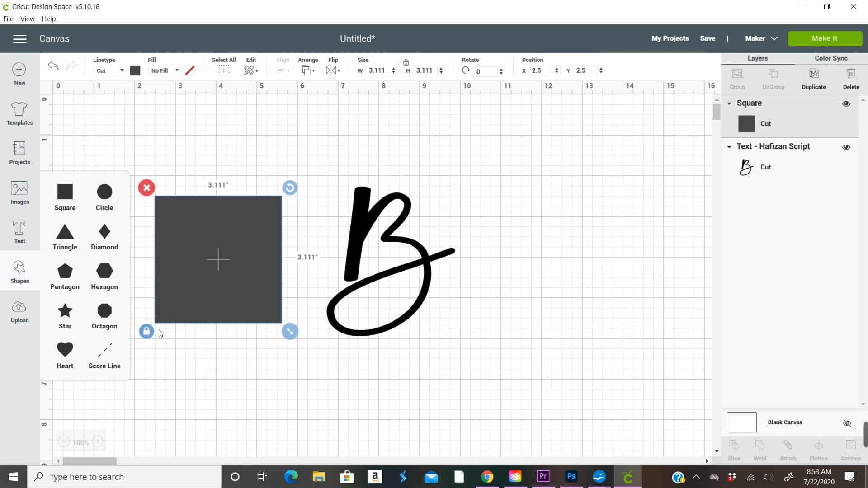Click the resize handle on square
Image resolution: width=868 pixels, height=488 pixels.
290,331
